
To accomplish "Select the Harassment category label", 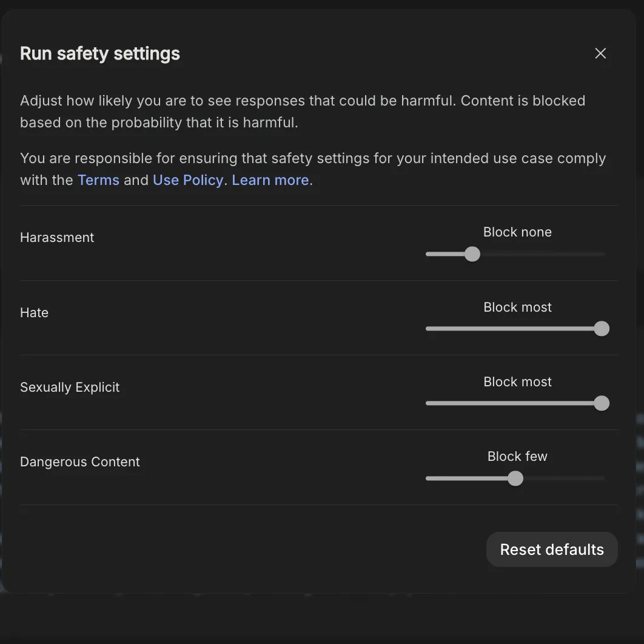I will click(x=57, y=237).
